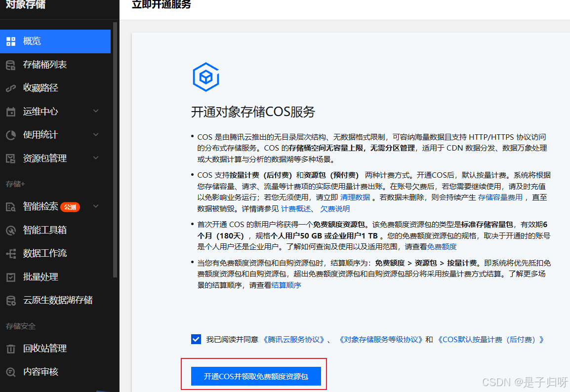
Task: Click the 收藏路径 link icon
Action: tap(11, 88)
